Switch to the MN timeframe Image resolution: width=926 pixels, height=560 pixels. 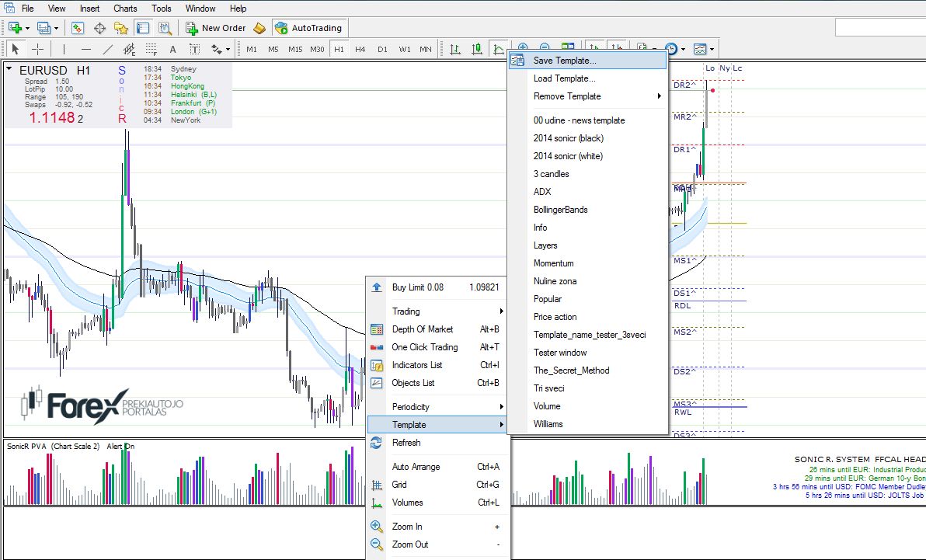(x=426, y=49)
